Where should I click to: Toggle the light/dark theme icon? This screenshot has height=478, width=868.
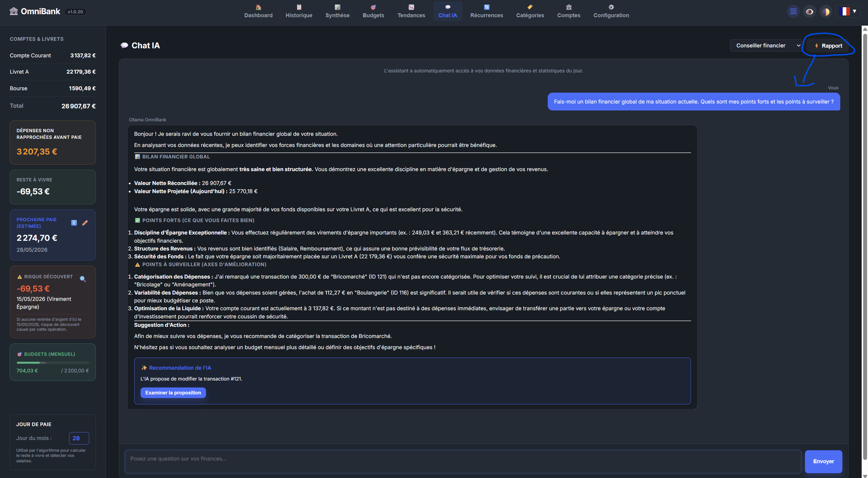[x=826, y=12]
